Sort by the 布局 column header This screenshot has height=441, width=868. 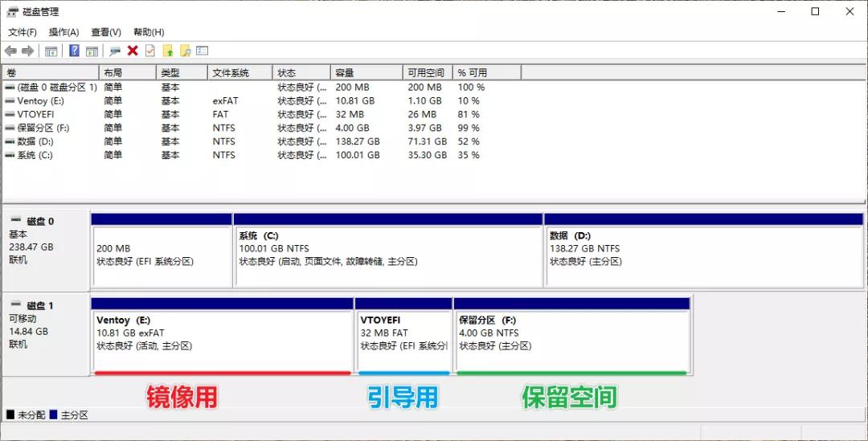point(127,72)
